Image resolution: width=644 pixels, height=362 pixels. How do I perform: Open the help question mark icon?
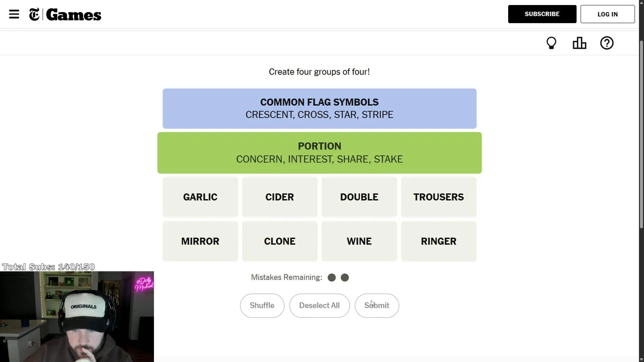point(607,43)
